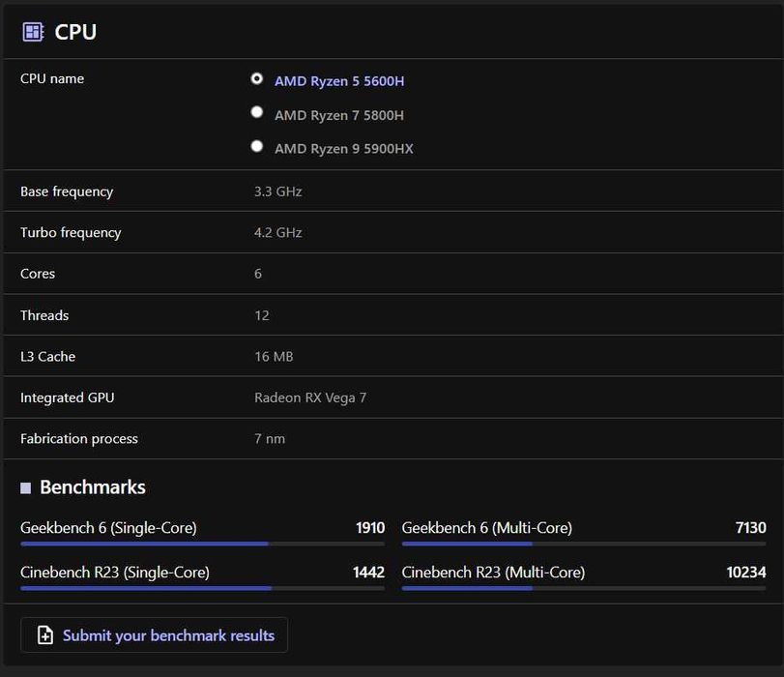Click the AMD Ryzen 9 5900HX label
784x677 pixels.
[344, 149]
